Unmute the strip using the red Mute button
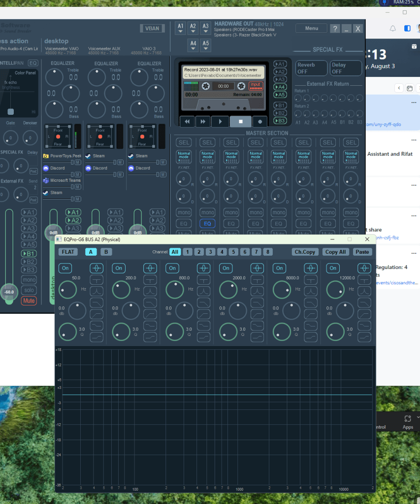Image resolution: width=420 pixels, height=504 pixels. coord(29,301)
